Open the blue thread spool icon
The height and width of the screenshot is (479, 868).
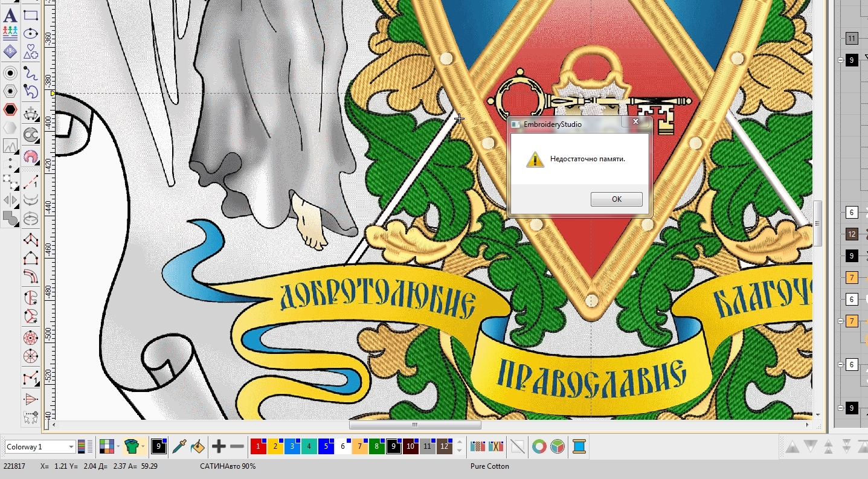[x=579, y=447]
